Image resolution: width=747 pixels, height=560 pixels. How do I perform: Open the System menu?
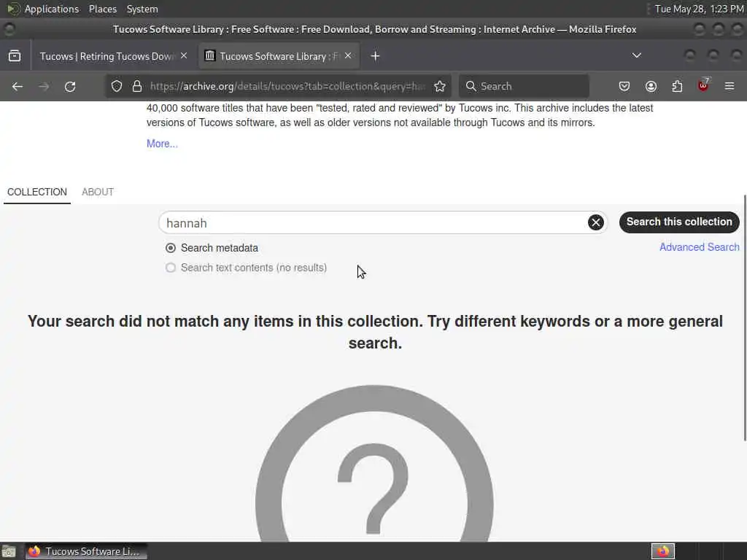(142, 9)
